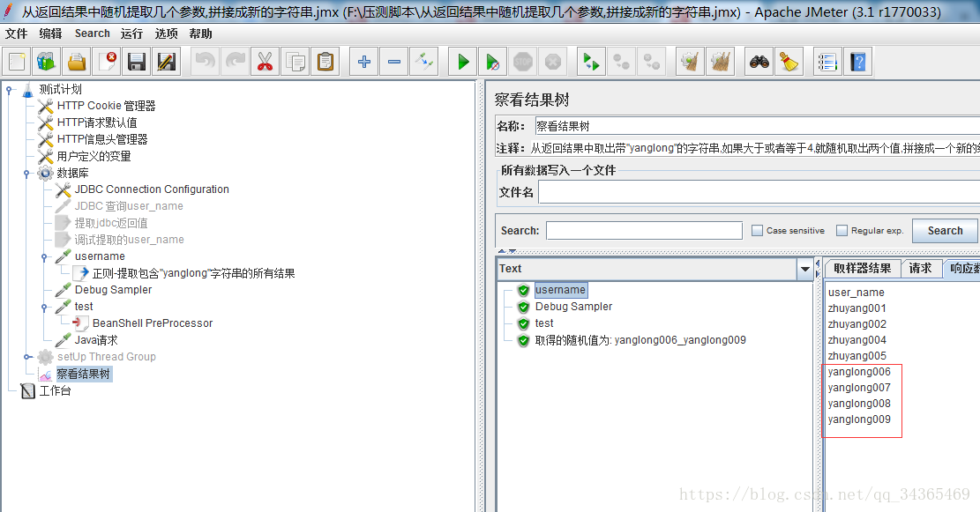Click the Cut scissors icon

click(x=265, y=62)
